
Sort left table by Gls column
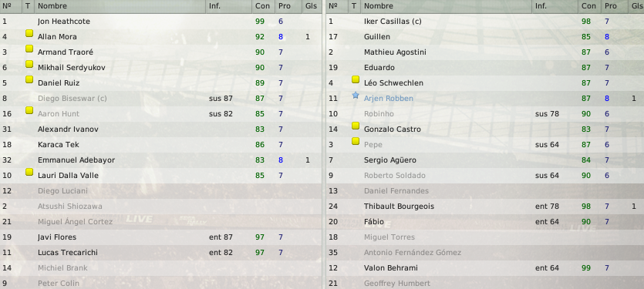click(x=312, y=6)
